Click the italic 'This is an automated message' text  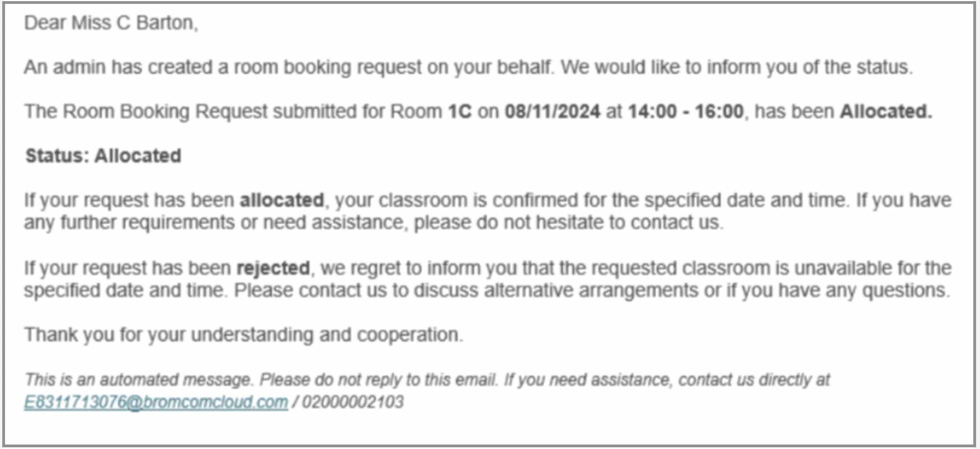tap(139, 380)
